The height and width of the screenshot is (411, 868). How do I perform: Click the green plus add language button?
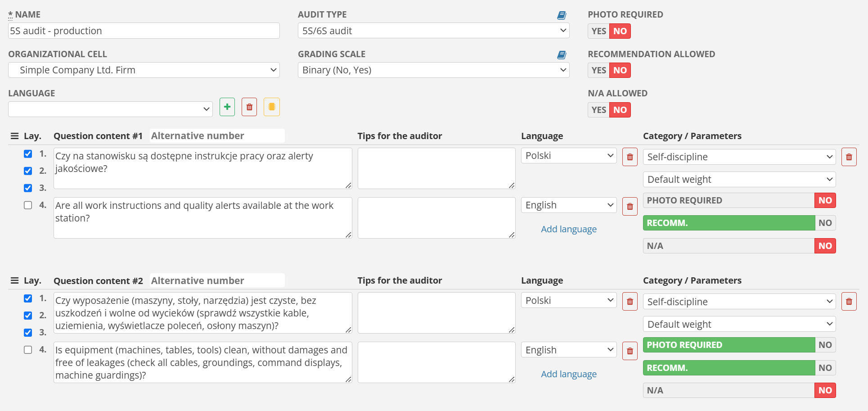(x=227, y=107)
